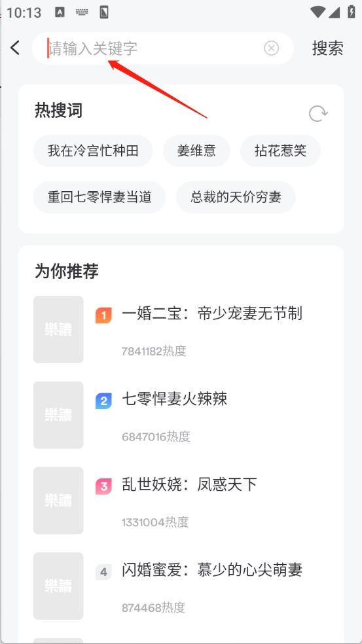Click the rank 3 pink badge
Image resolution: width=362 pixels, height=644 pixels.
[103, 486]
